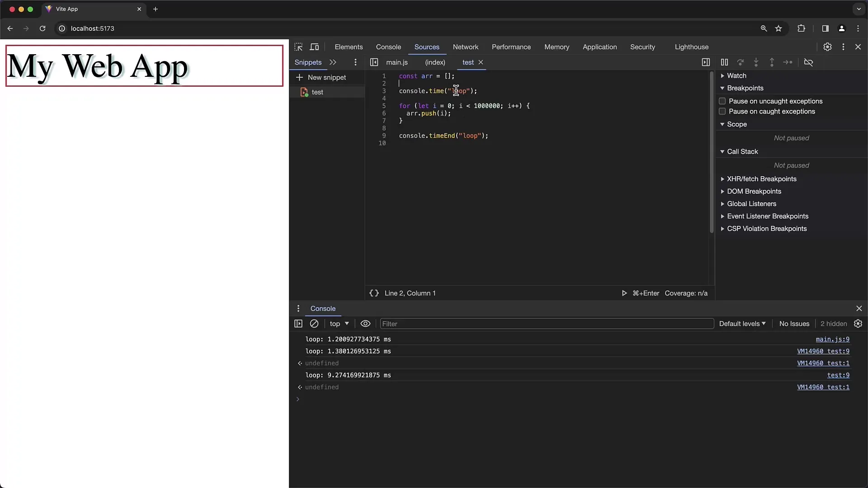Enable Pause on caught exceptions
This screenshot has width=868, height=488.
pos(722,112)
